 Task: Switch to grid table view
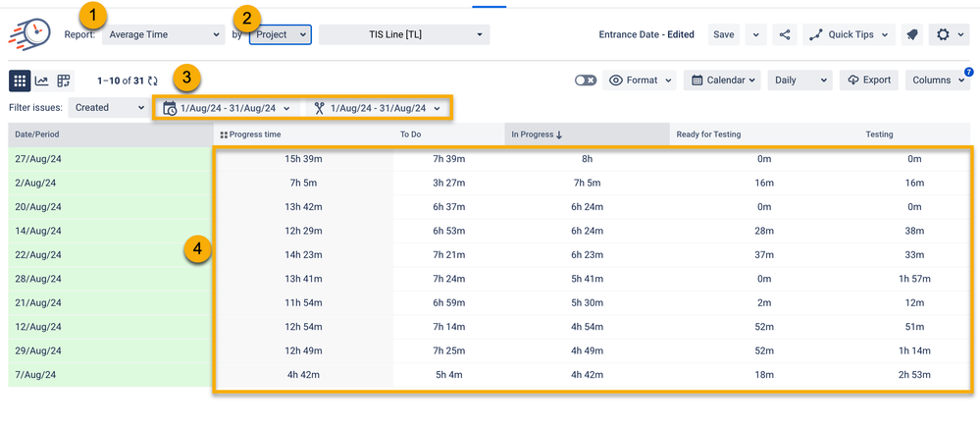pyautogui.click(x=20, y=80)
